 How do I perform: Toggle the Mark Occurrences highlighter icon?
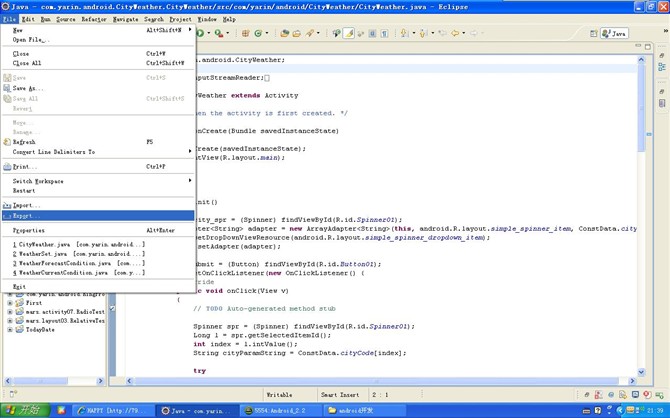[349, 33]
